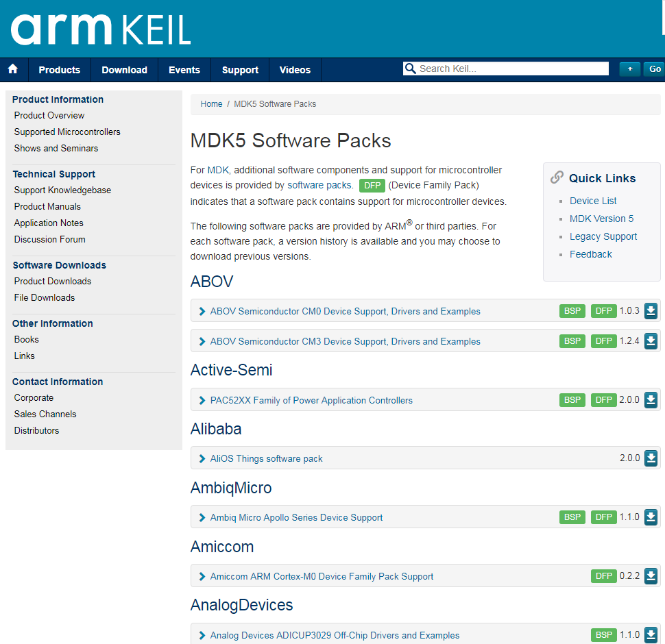The height and width of the screenshot is (644, 665).
Task: Click DFP badge in intro paragraph
Action: [x=372, y=186]
